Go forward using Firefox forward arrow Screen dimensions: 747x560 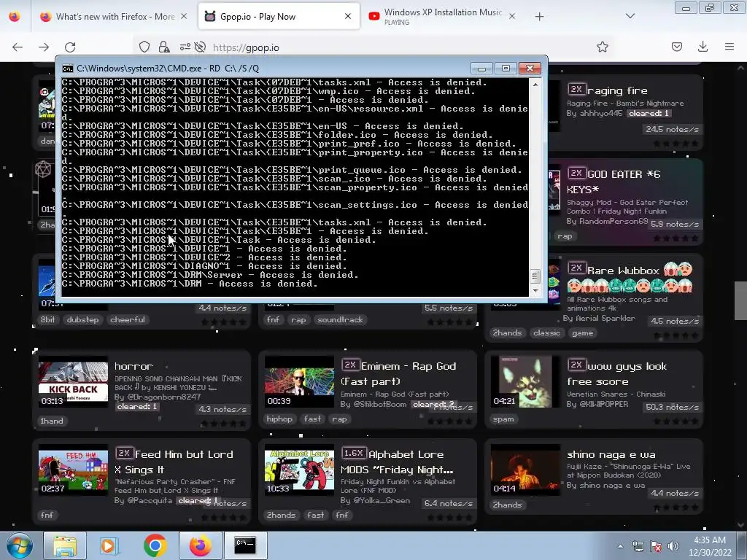(44, 47)
